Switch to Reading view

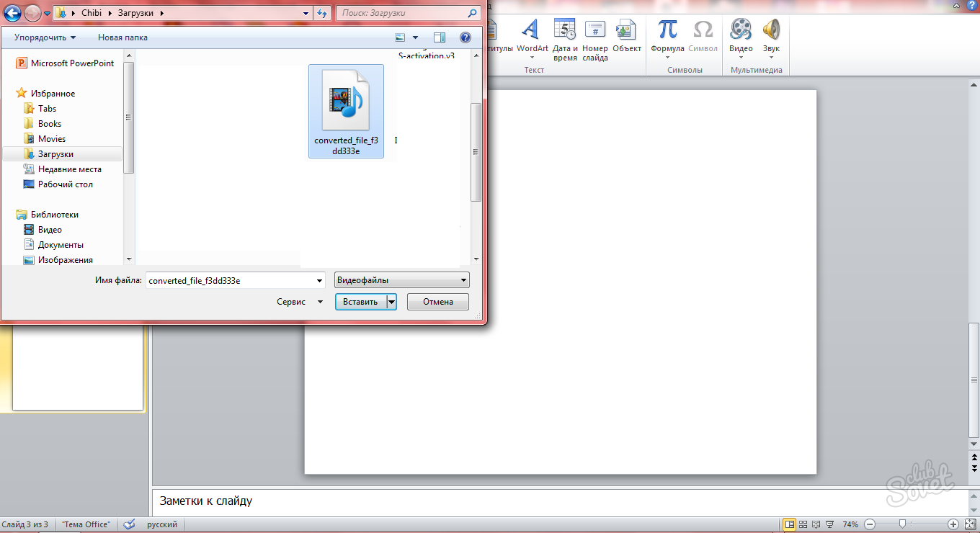(x=816, y=524)
